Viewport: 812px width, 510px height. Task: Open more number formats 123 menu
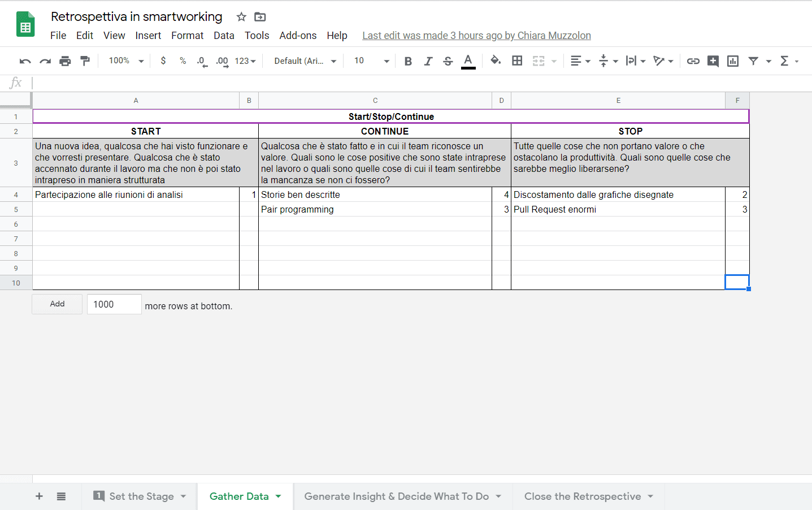coord(245,61)
